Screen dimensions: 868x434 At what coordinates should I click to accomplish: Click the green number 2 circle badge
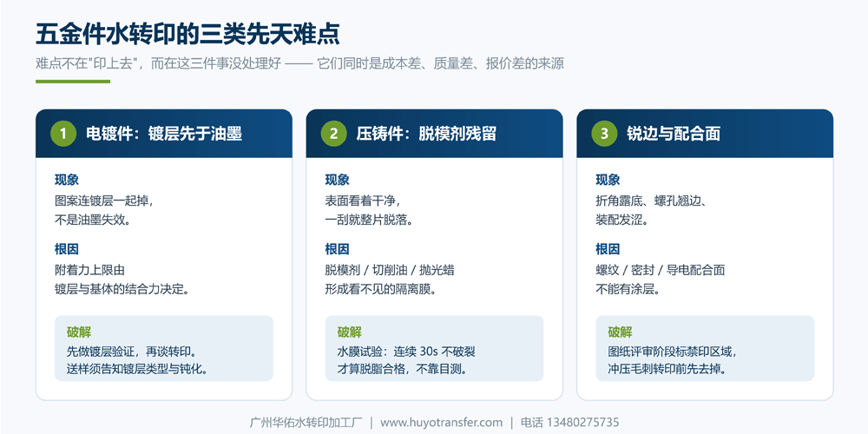334,134
